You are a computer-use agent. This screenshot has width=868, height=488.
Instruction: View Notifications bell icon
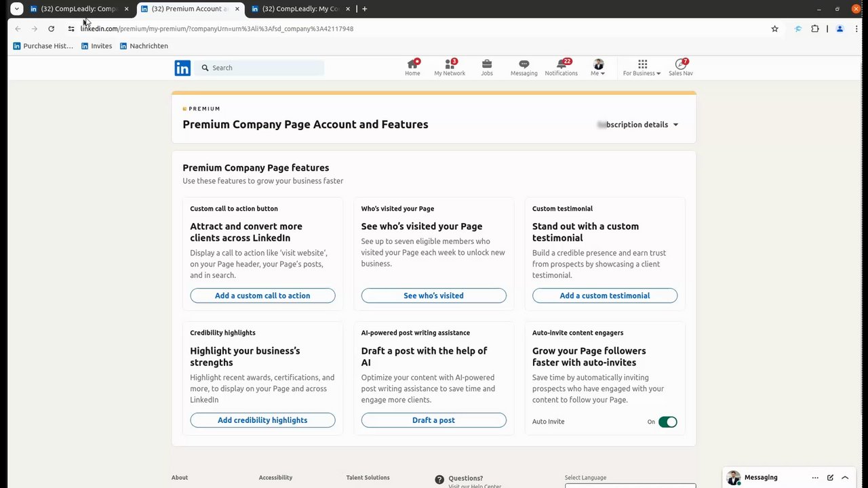click(561, 64)
